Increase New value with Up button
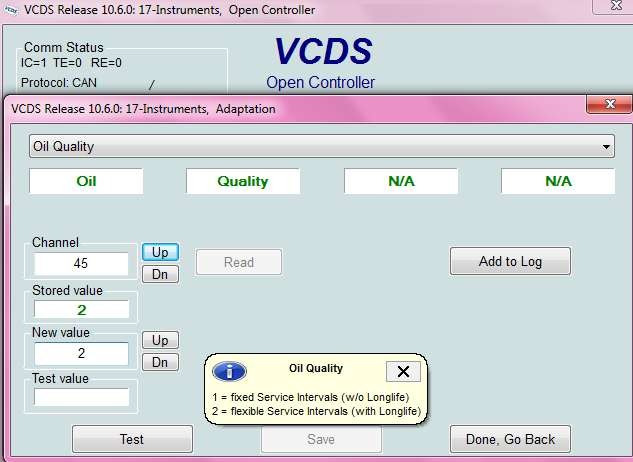 click(160, 340)
